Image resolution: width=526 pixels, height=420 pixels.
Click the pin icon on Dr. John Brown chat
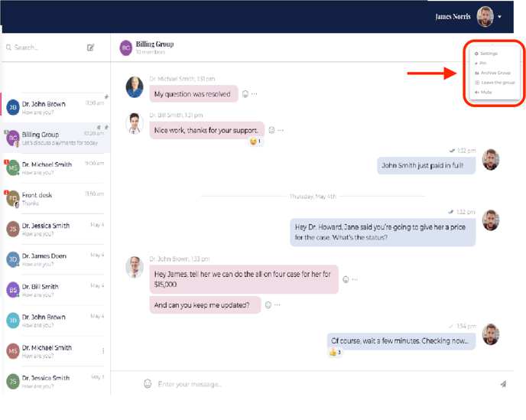(106, 97)
